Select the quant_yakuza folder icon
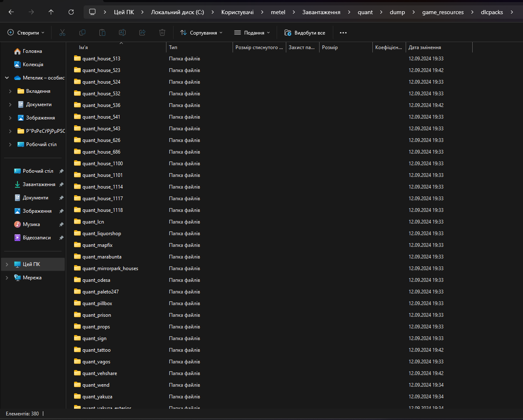 click(77, 396)
